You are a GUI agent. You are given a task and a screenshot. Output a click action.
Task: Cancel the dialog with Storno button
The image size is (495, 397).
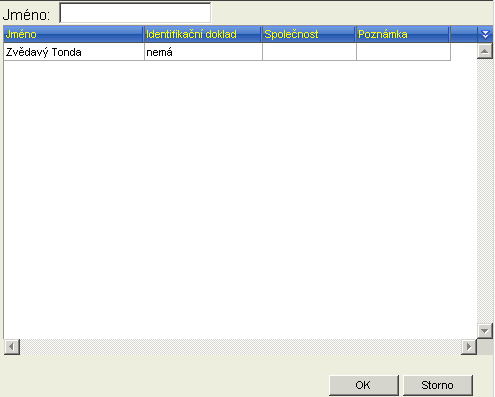[438, 385]
